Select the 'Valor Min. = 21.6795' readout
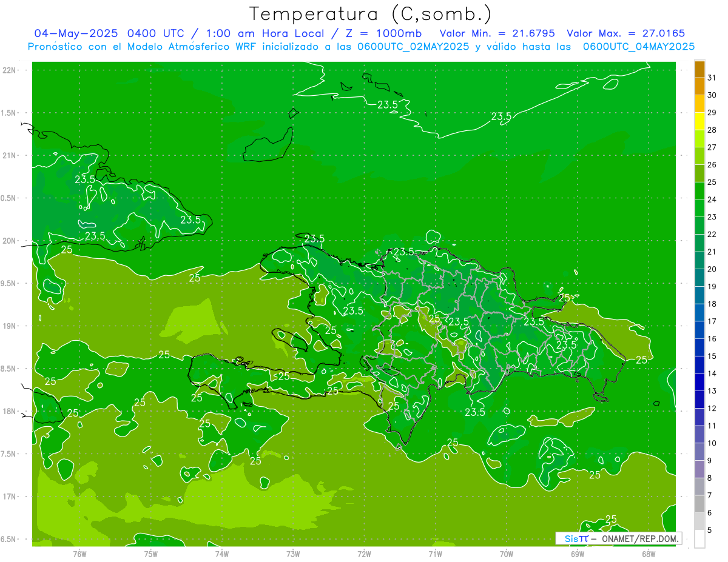Viewport: 728px width, 562px height. click(x=497, y=33)
